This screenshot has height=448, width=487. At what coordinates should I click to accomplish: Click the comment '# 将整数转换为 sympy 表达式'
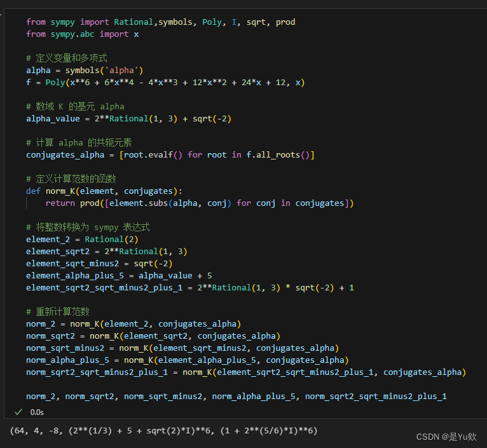(88, 227)
